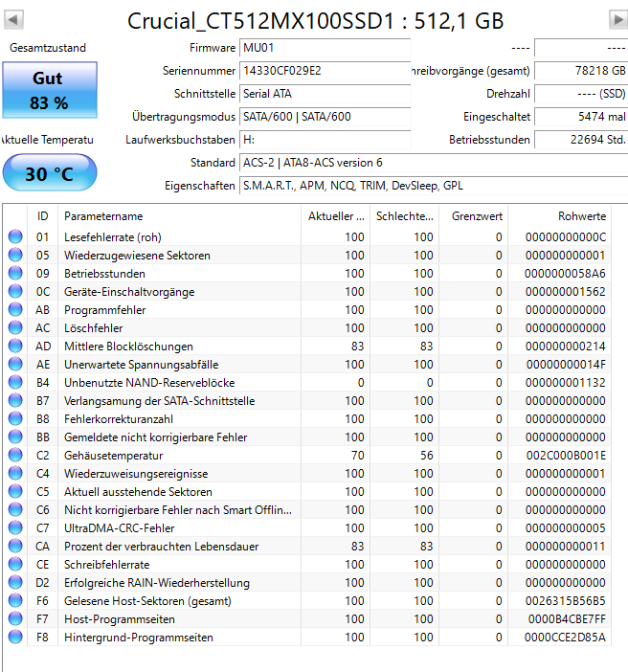Sort by the Parametername column header
The width and height of the screenshot is (628, 672).
179,216
